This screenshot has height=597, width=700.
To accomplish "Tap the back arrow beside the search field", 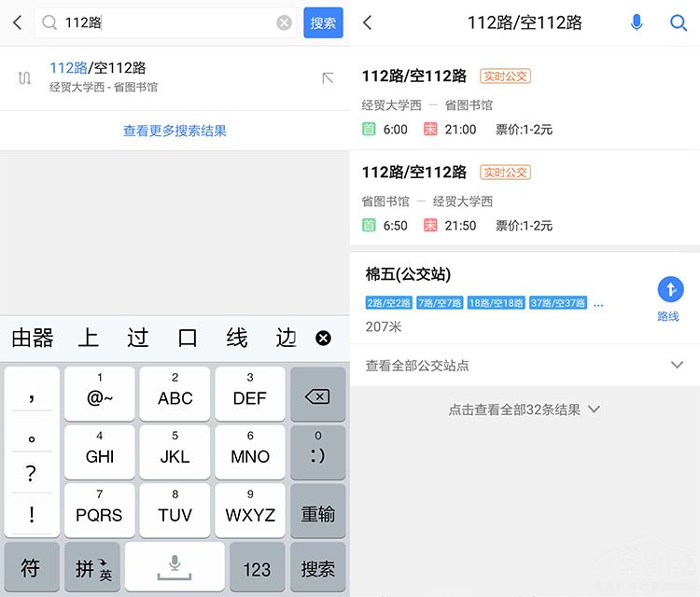I will coord(17,23).
